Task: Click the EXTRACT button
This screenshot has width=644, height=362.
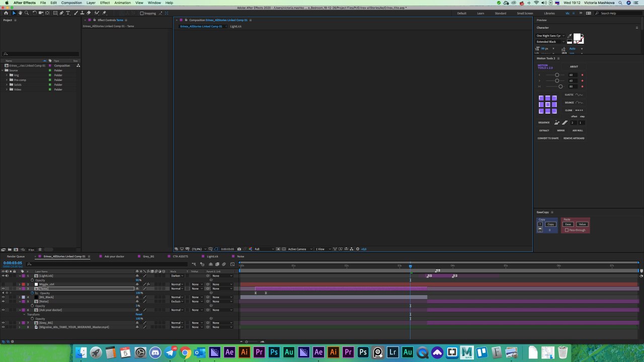Action: (x=544, y=131)
